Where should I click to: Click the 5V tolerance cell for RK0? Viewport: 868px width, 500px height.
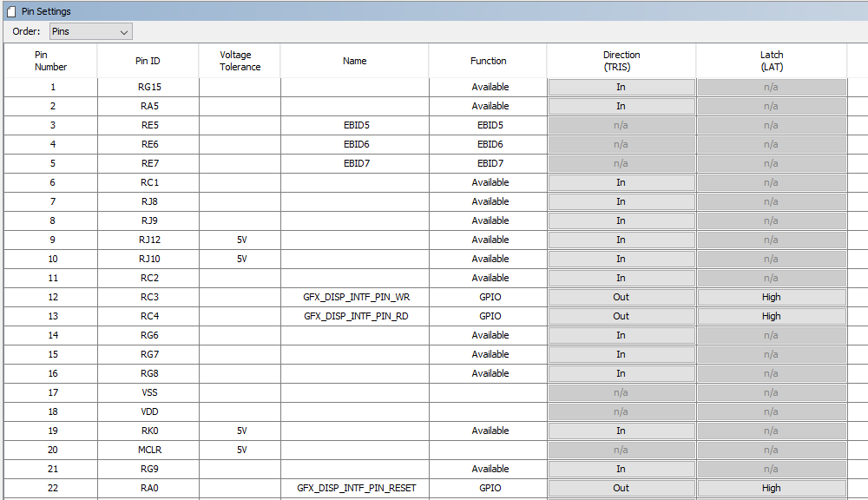[240, 431]
